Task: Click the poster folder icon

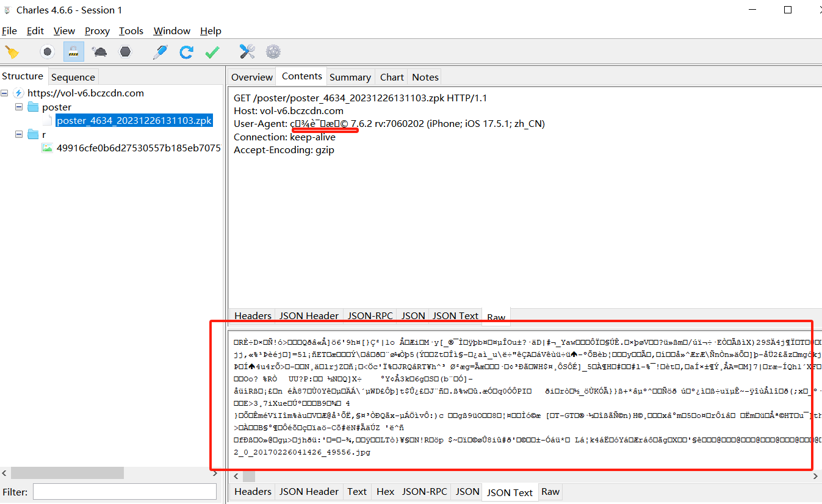Action: (x=33, y=107)
